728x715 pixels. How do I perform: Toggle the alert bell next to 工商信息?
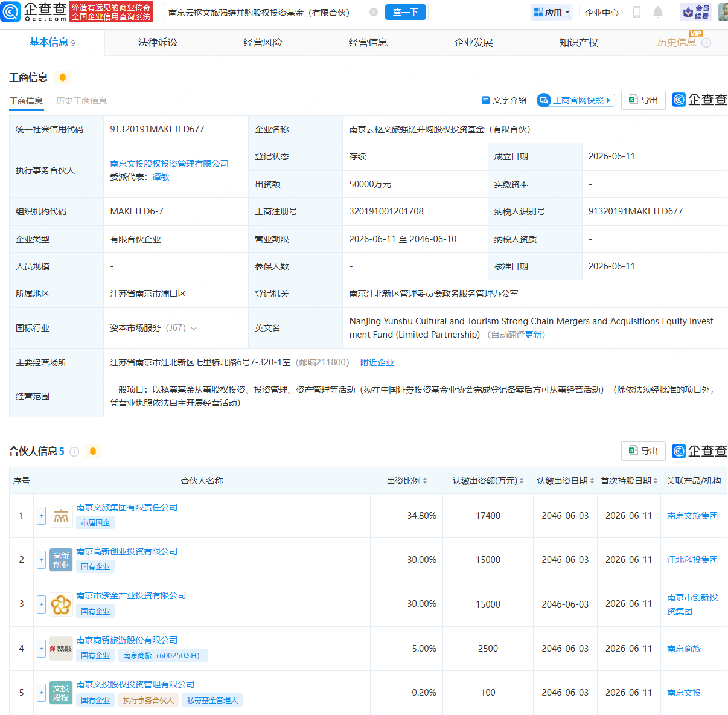(63, 77)
